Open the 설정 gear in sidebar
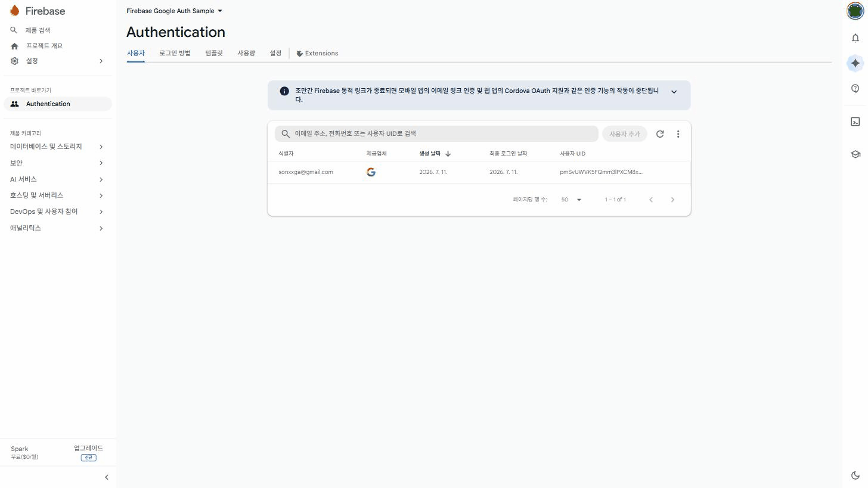The image size is (868, 488). (x=15, y=61)
